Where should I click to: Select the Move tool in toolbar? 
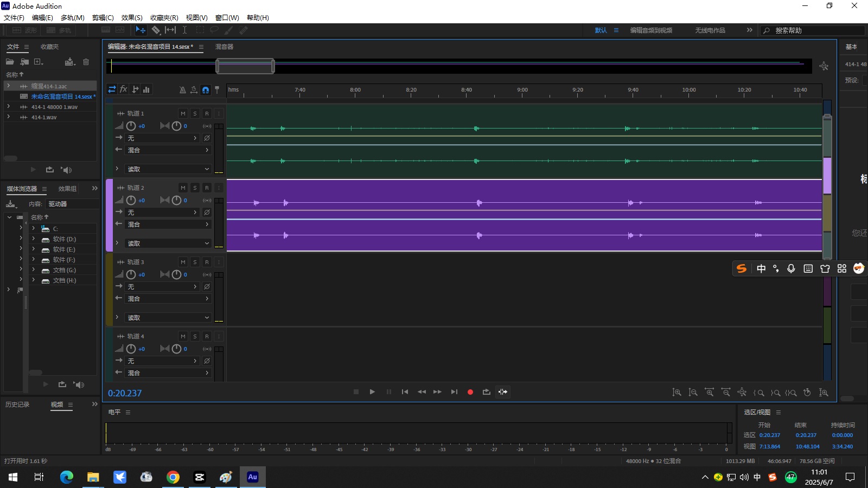pos(141,30)
